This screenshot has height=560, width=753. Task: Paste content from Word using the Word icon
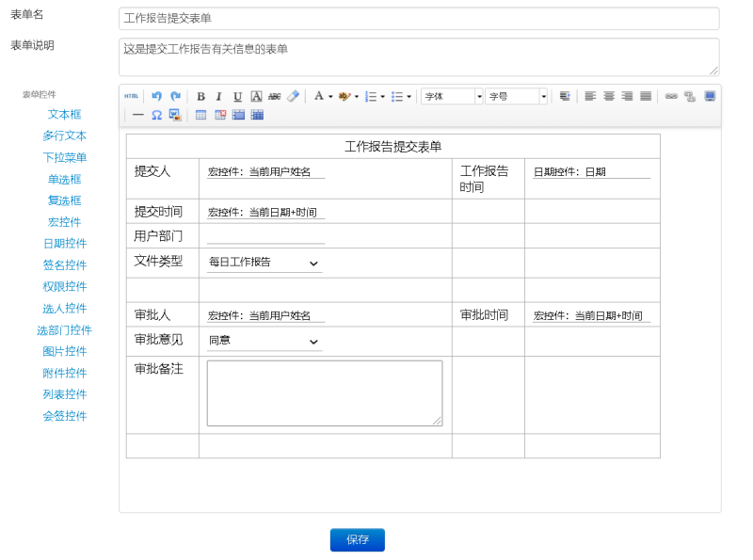click(x=172, y=115)
